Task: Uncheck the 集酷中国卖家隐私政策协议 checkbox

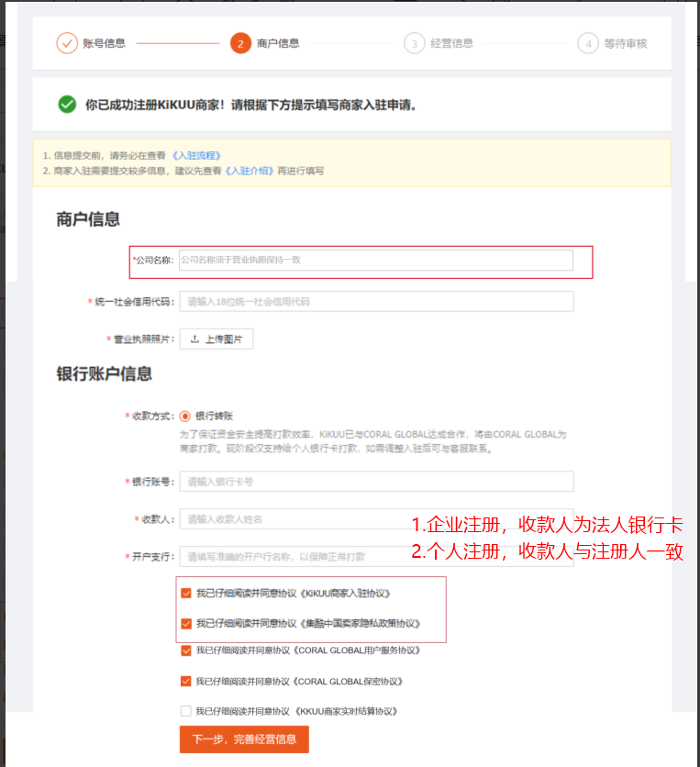Action: (186, 623)
